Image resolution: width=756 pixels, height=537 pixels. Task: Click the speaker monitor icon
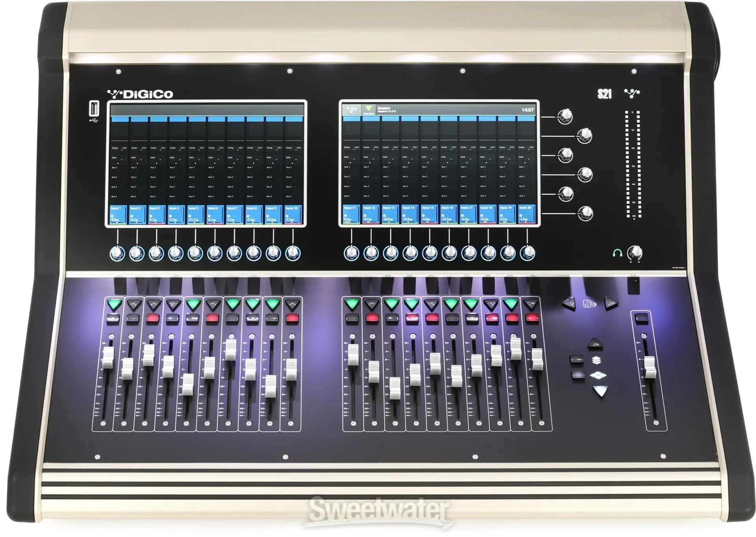589,304
